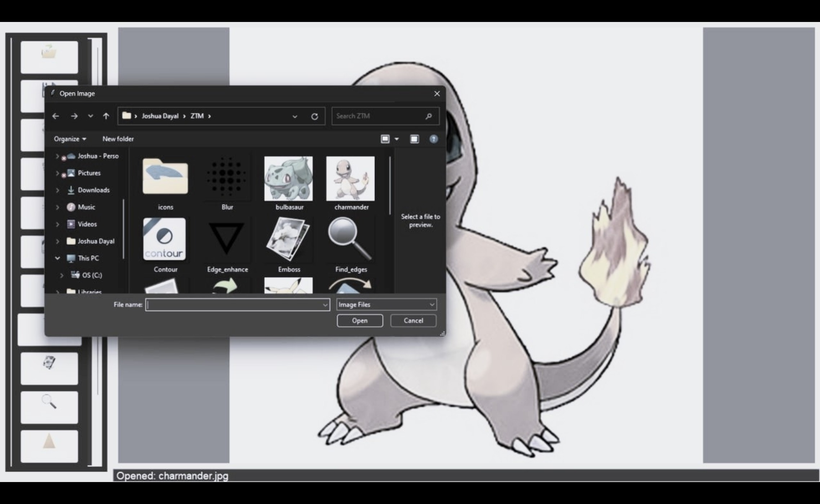
Task: Expand address bar previous locations dropdown
Action: (x=295, y=116)
